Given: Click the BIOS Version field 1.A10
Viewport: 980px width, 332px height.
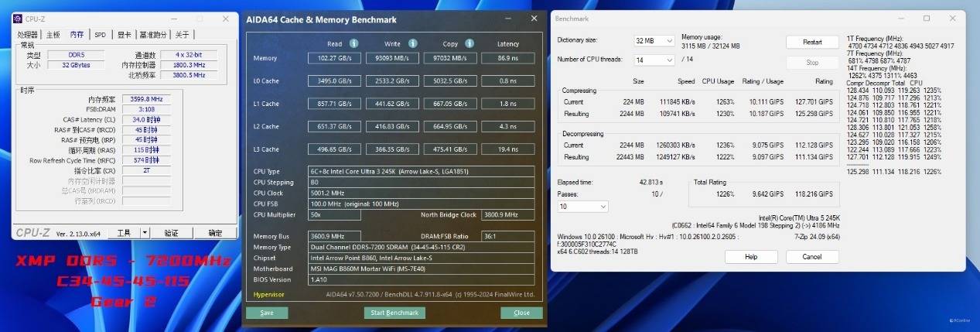Looking at the screenshot, I should click(422, 279).
